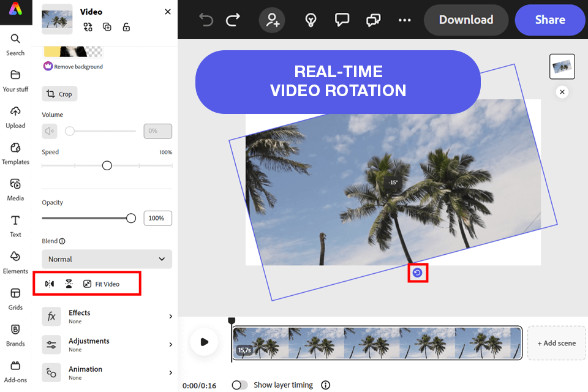Click the Real-Time Video Rotation title banner

tap(338, 82)
